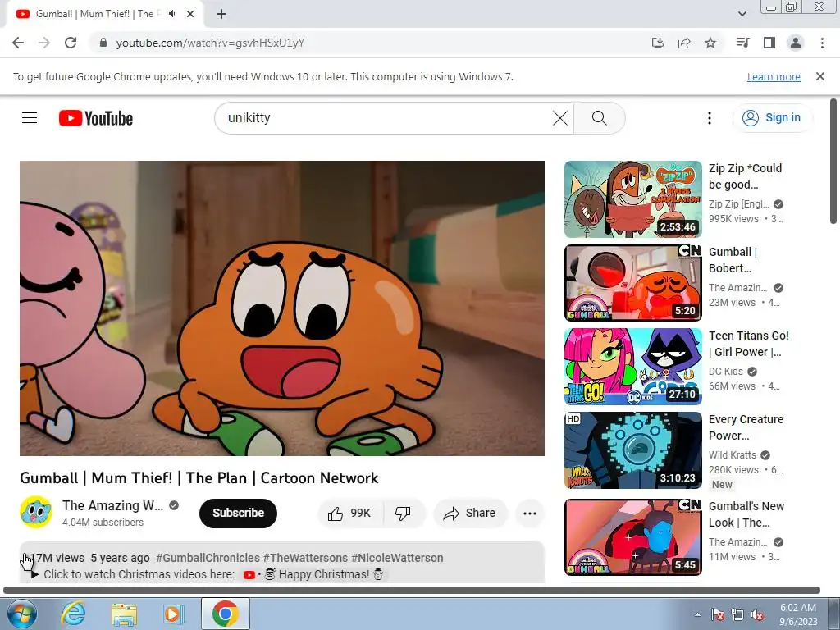Launch Internet Explorer from taskbar
The image size is (840, 630).
(73, 614)
